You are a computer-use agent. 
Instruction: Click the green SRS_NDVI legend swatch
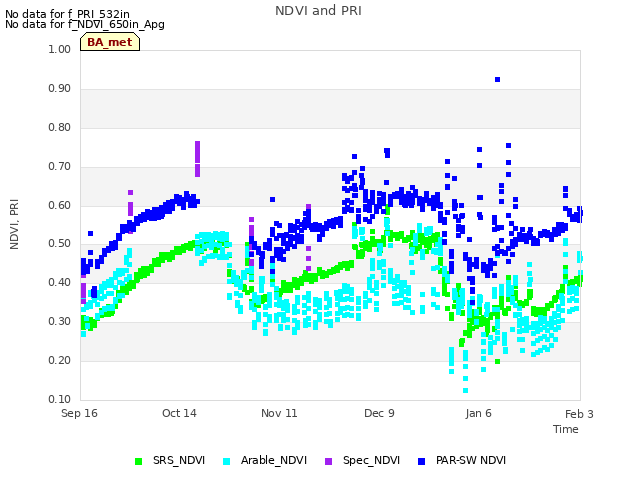click(139, 461)
